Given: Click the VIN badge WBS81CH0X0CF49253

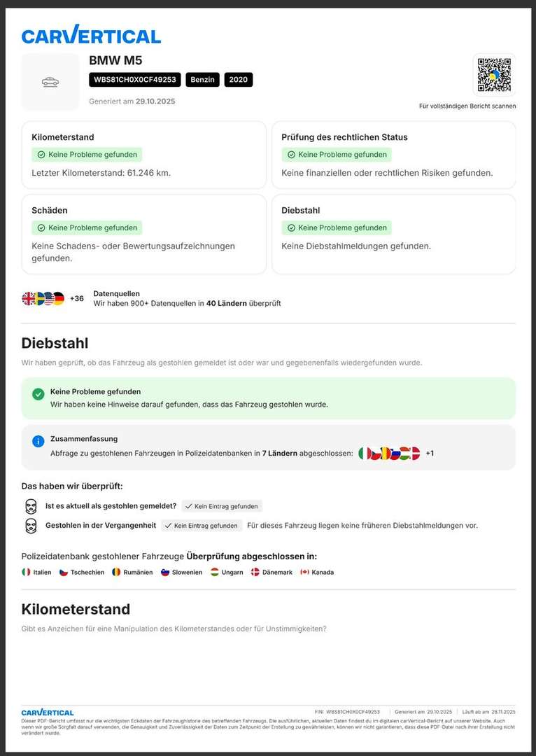Looking at the screenshot, I should 135,80.
